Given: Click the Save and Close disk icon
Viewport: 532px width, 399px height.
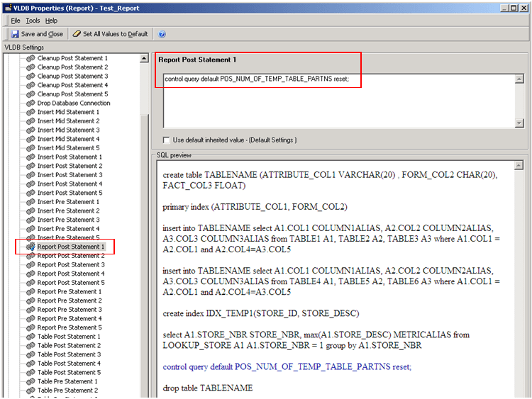Looking at the screenshot, I should click(x=15, y=34).
